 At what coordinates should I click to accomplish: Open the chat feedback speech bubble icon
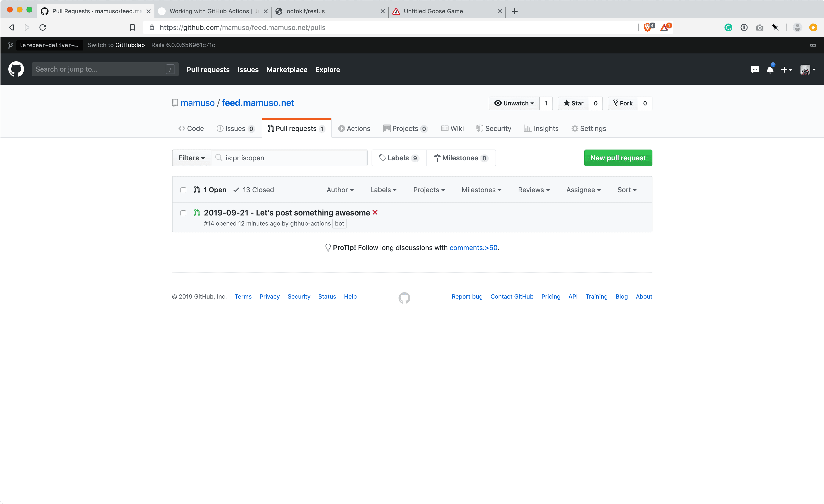(x=754, y=70)
